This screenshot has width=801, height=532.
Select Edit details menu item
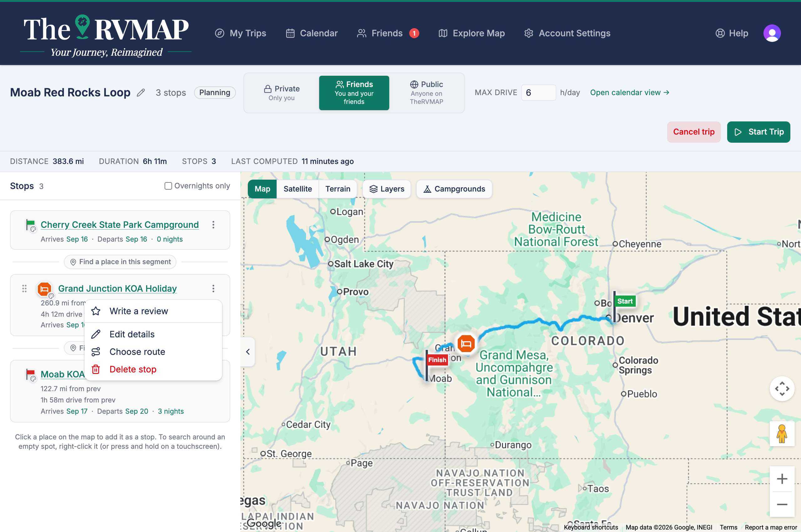click(153, 334)
